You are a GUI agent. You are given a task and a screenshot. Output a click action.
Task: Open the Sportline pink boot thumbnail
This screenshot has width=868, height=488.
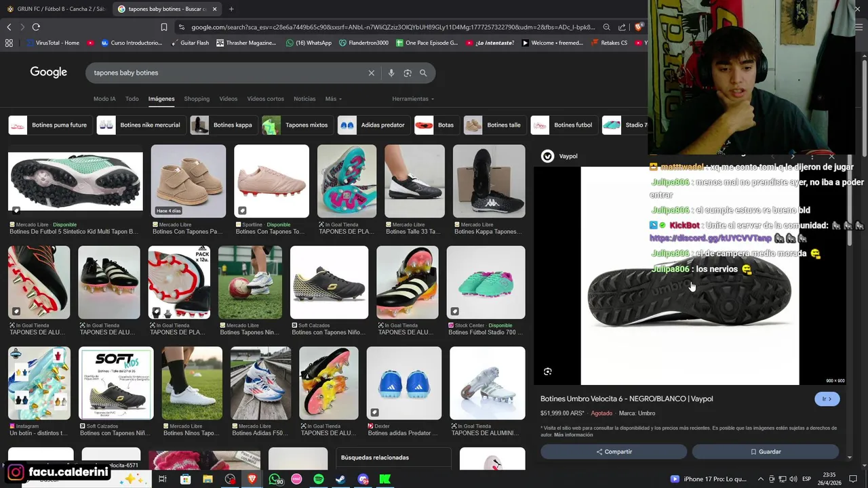[271, 181]
